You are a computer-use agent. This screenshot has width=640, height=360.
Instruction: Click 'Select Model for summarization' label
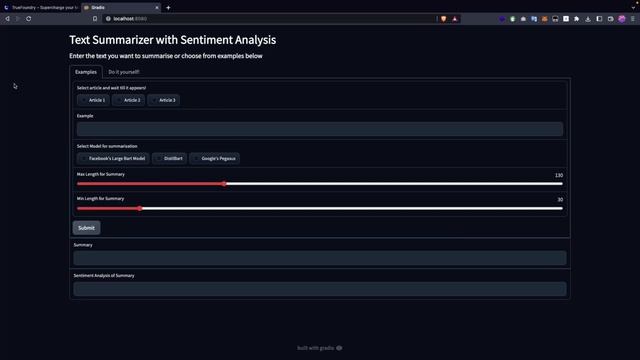pyautogui.click(x=107, y=146)
